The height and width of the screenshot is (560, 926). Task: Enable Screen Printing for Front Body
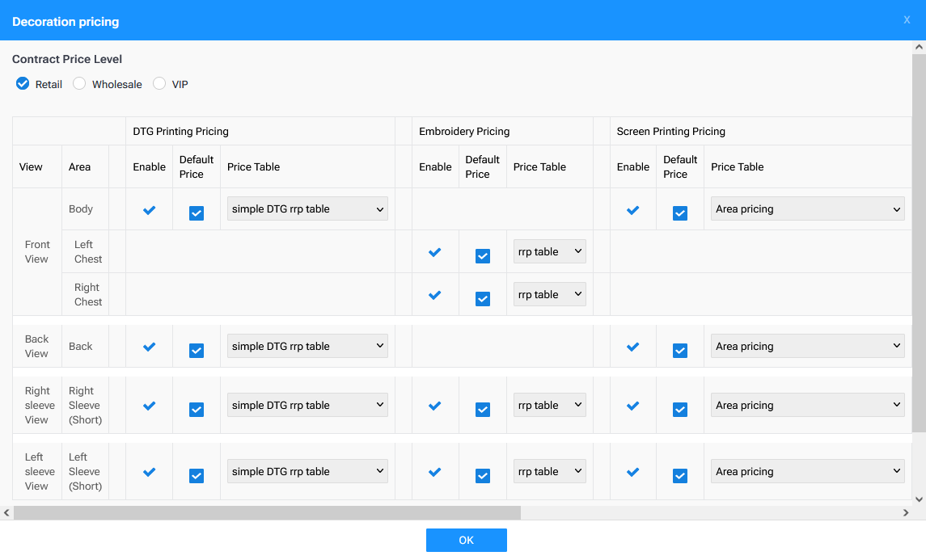pos(632,208)
